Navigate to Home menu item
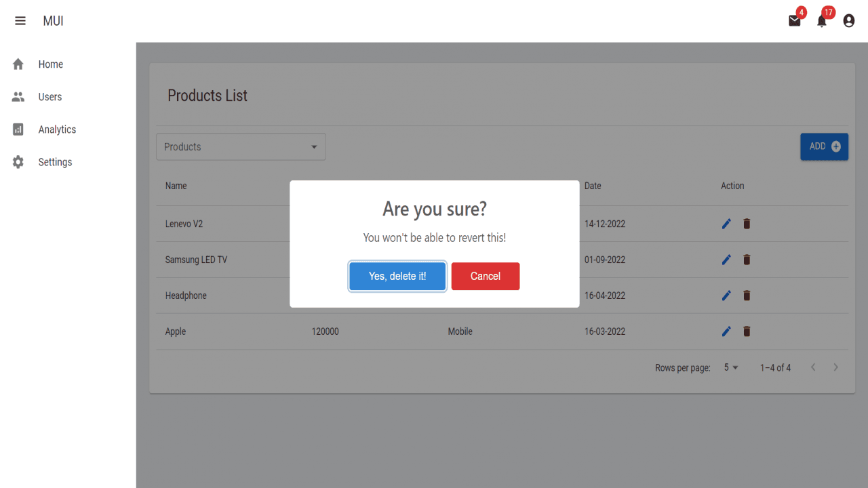This screenshot has height=488, width=868. click(68, 64)
